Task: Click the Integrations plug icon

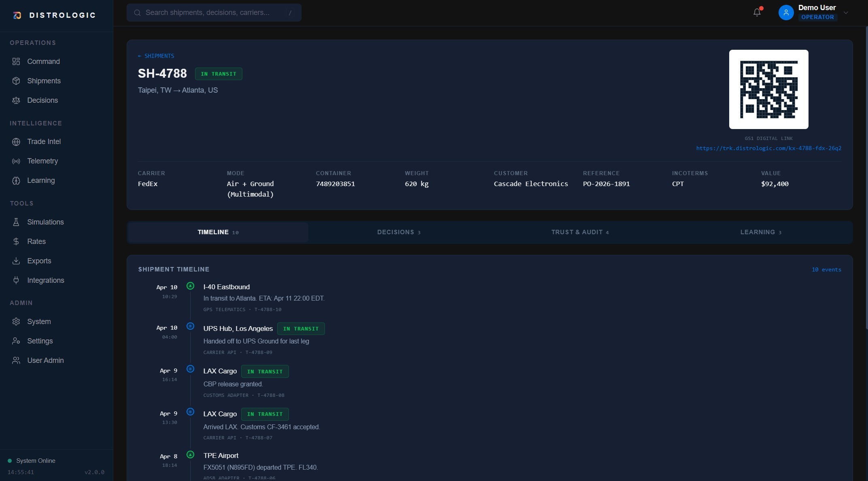Action: [x=16, y=280]
